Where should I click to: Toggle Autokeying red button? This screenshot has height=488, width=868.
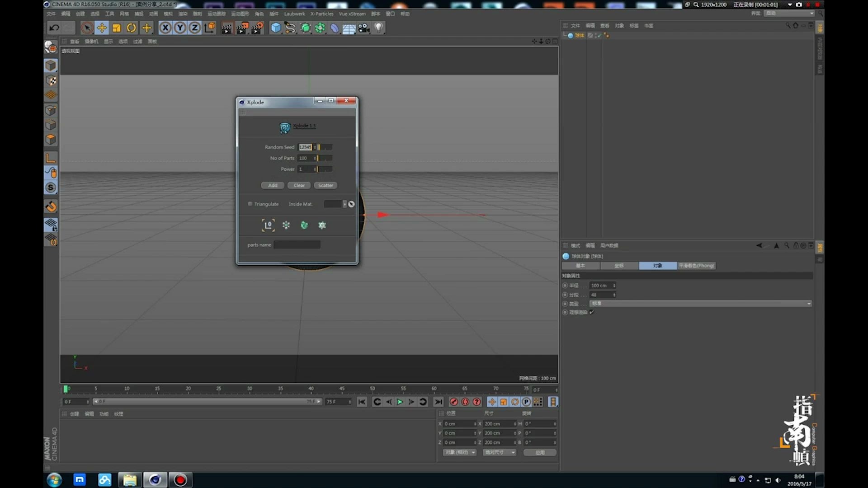pos(465,402)
